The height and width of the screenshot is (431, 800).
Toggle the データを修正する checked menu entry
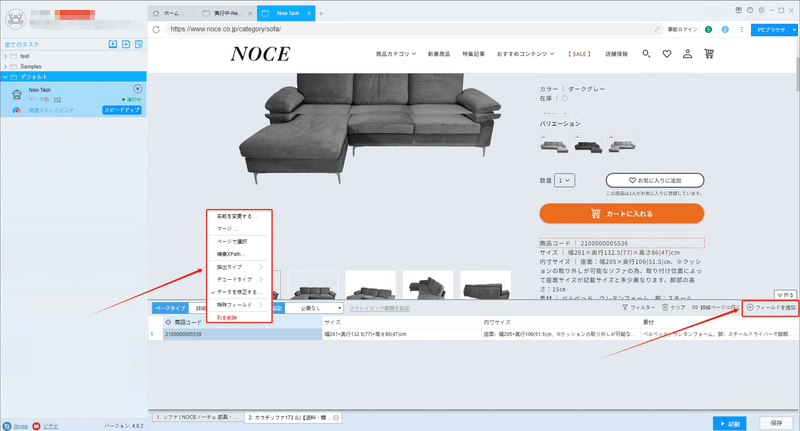coord(237,292)
